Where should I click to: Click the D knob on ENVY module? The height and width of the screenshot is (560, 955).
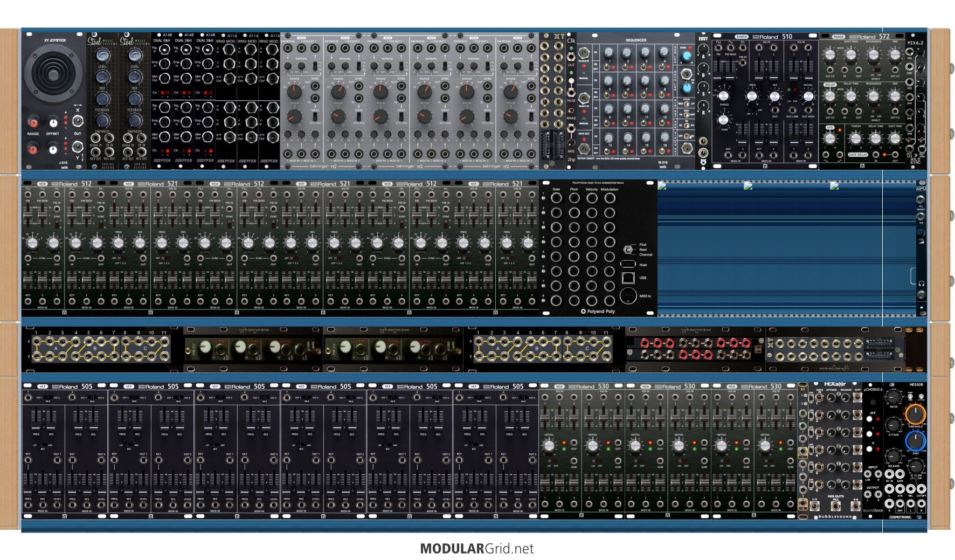coord(703,68)
